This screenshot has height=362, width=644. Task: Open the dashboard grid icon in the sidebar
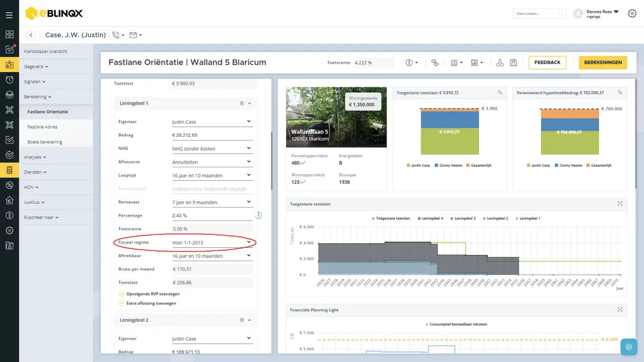tap(9, 34)
